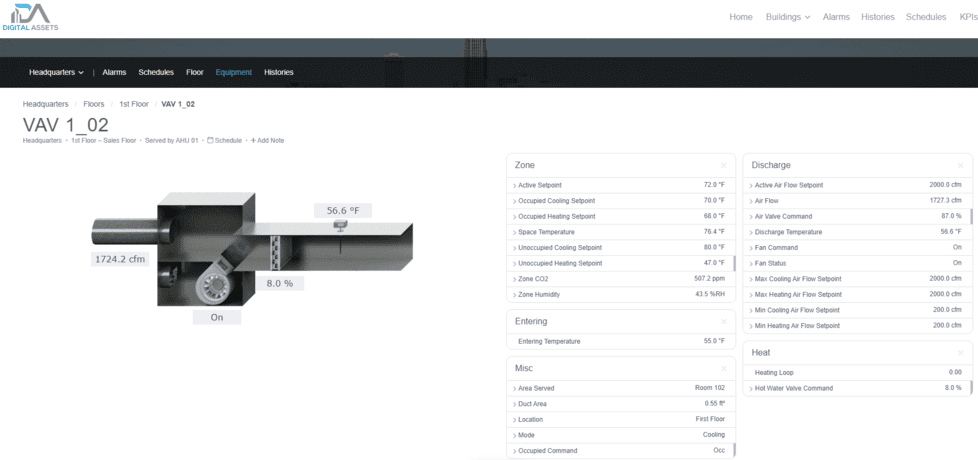This screenshot has width=978, height=460.
Task: Close the Zone panel
Action: pos(724,165)
